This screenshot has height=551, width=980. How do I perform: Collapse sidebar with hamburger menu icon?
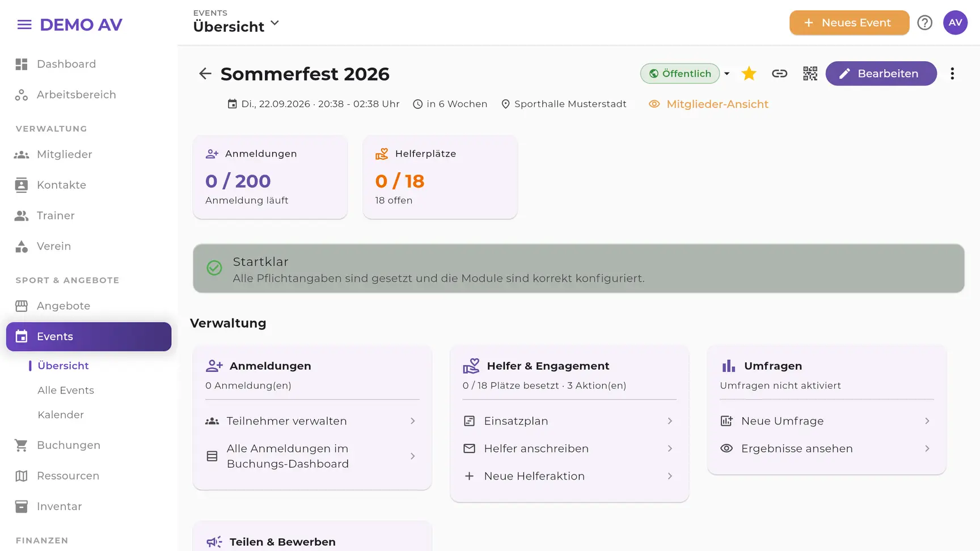[24, 25]
